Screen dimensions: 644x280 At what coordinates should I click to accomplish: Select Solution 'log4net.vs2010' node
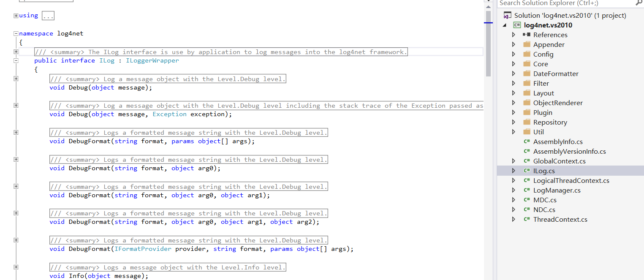click(570, 15)
